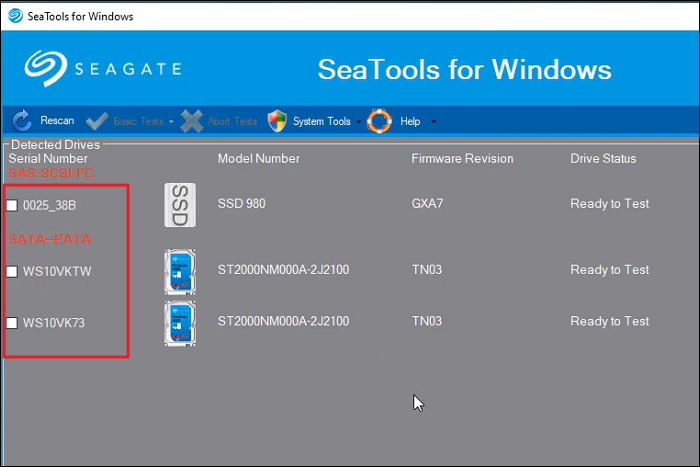Click the SSD 980 model text
Image resolution: width=700 pixels, height=467 pixels.
242,204
